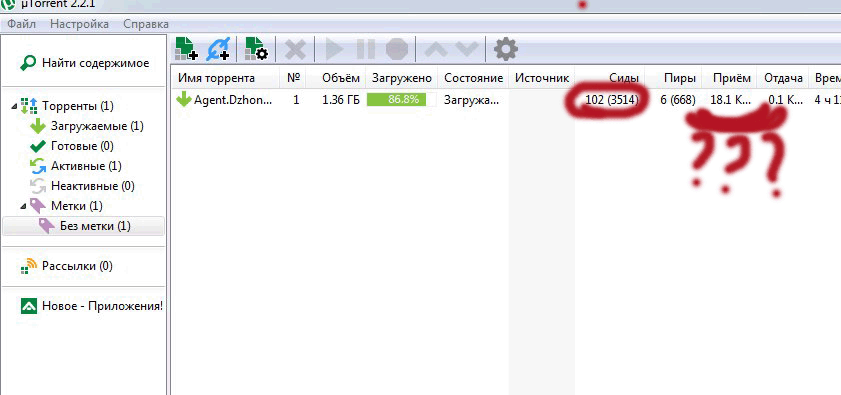Click the Remove torrent X icon
The width and height of the screenshot is (841, 395).
pos(294,50)
